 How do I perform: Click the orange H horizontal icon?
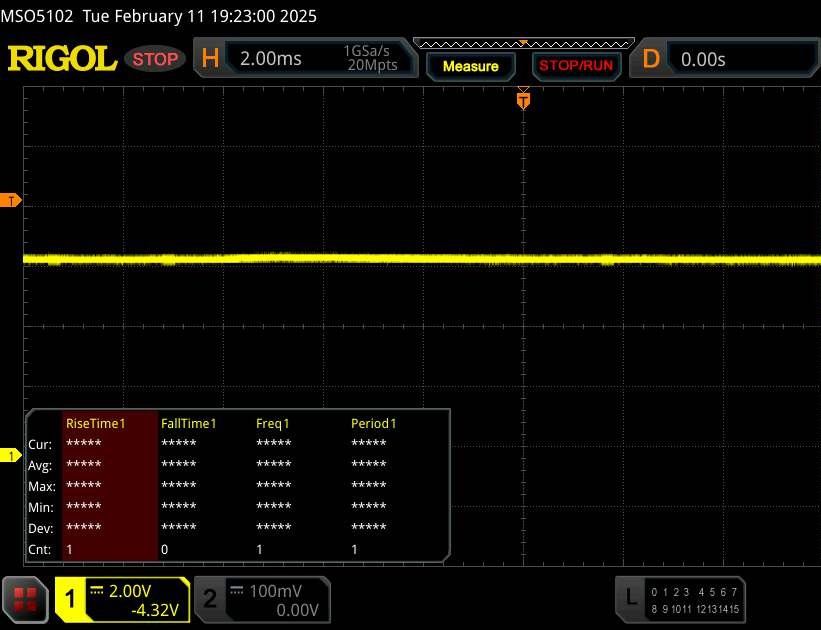pyautogui.click(x=210, y=59)
